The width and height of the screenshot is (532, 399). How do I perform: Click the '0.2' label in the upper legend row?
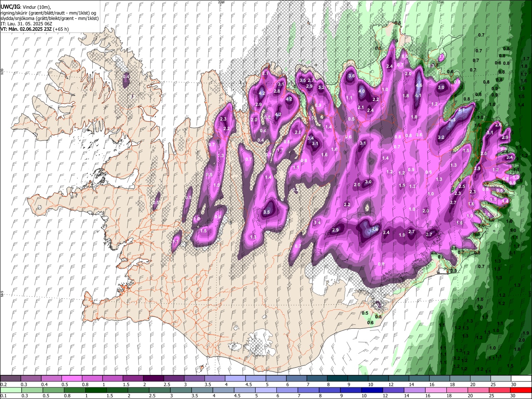[3, 385]
